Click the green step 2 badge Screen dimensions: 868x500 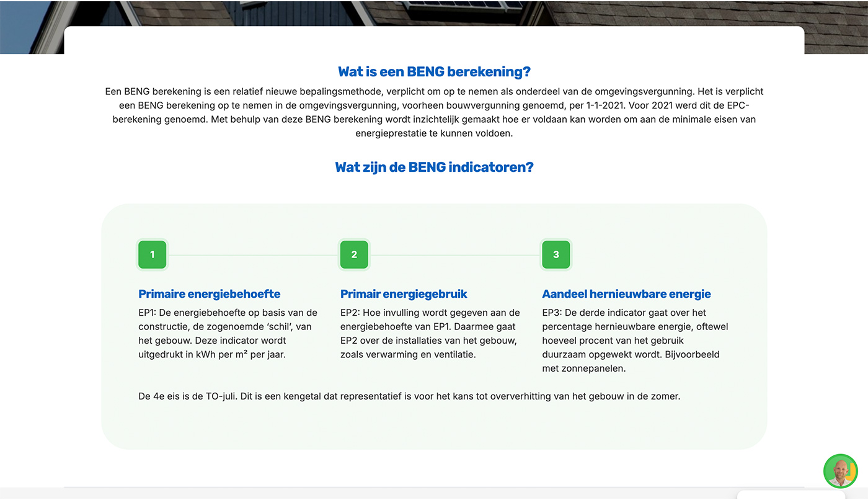(354, 255)
